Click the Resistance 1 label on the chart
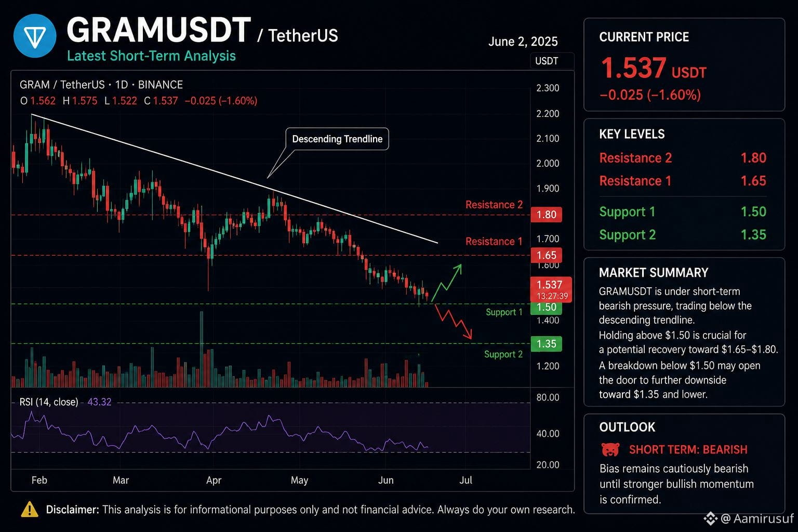798x532 pixels. [494, 241]
